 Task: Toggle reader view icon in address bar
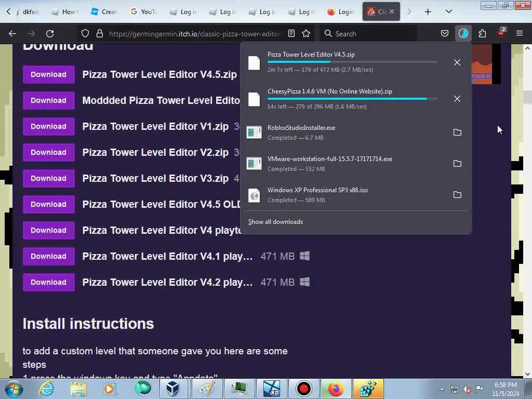click(291, 33)
